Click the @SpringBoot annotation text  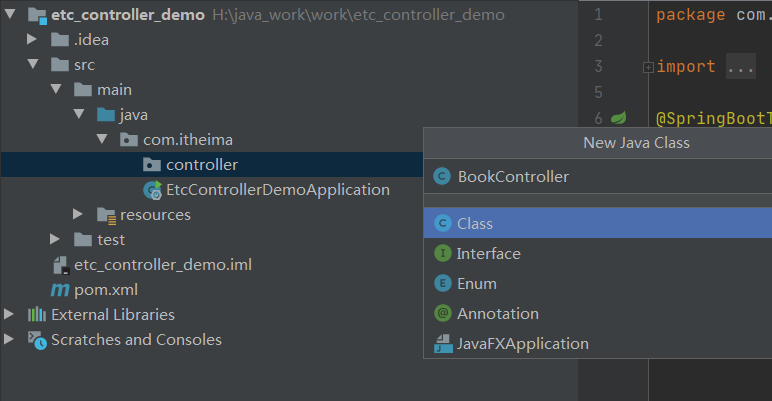714,118
